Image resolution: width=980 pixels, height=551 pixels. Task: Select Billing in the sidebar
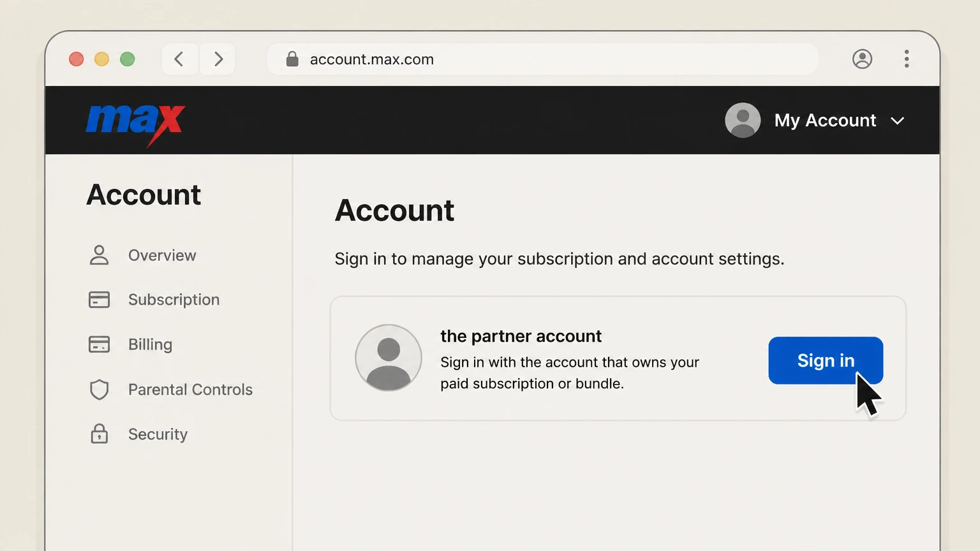tap(150, 344)
